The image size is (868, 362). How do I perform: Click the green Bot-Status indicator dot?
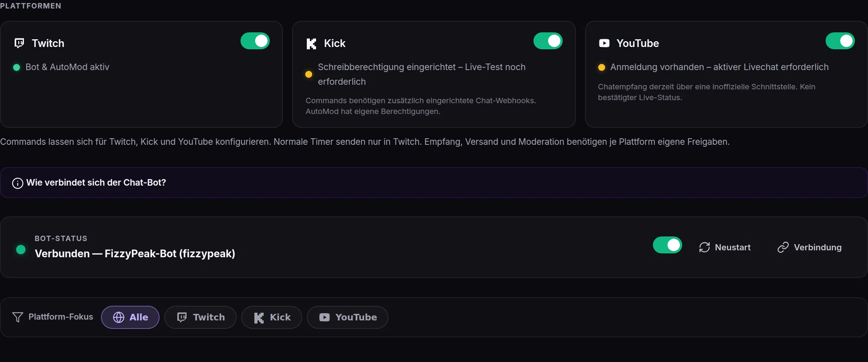click(x=21, y=250)
